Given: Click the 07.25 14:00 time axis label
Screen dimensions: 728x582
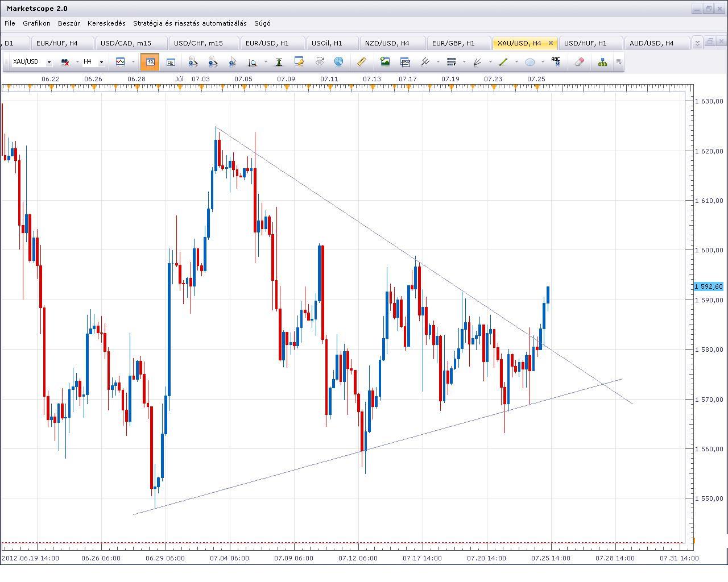Looking at the screenshot, I should click(551, 558).
